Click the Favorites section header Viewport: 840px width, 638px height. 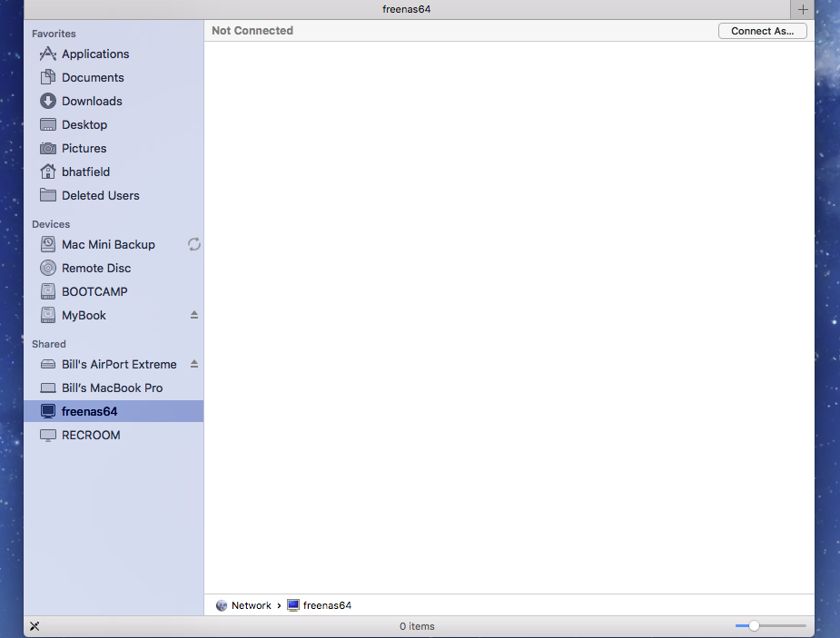click(x=54, y=34)
